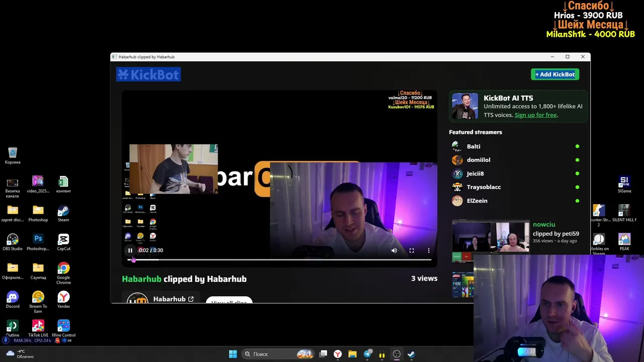Click green Habarhub name in clip title
This screenshot has height=362, width=644.
141,279
